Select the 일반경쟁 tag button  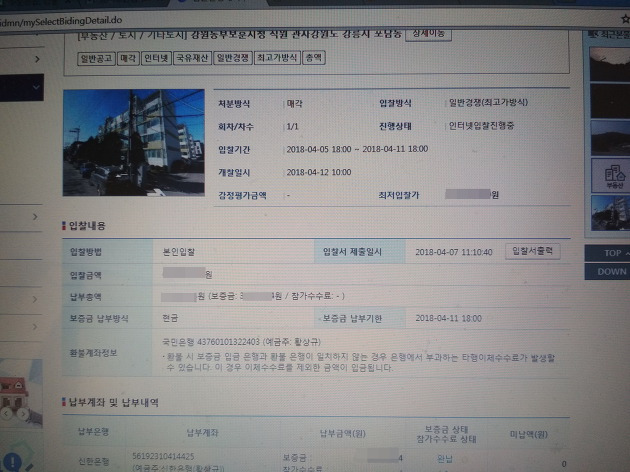click(x=233, y=58)
